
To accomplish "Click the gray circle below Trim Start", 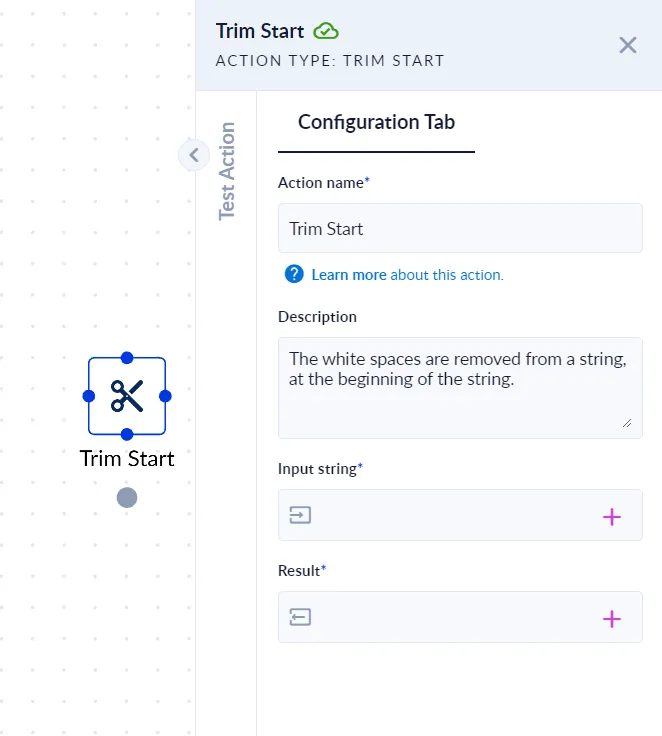I will (127, 498).
